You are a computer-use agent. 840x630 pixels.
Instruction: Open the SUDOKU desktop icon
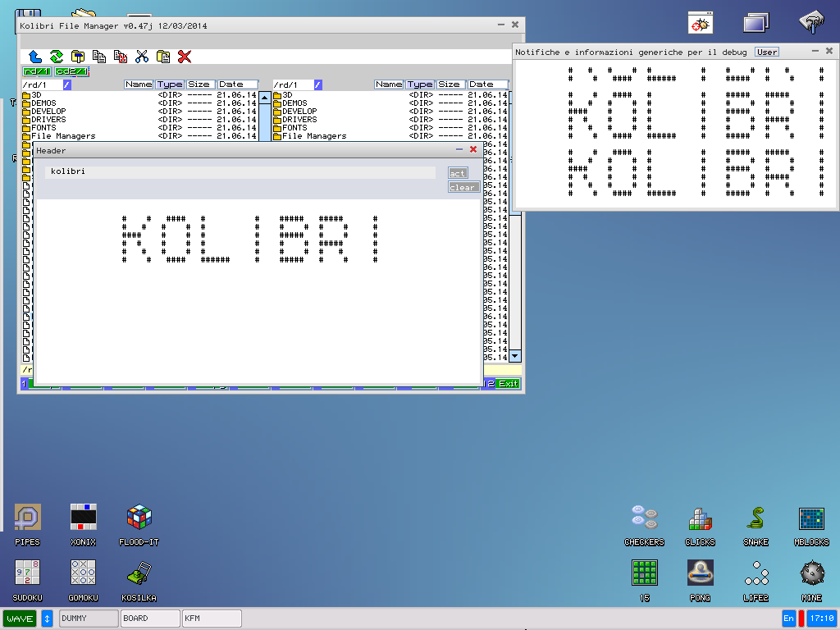pos(27,572)
